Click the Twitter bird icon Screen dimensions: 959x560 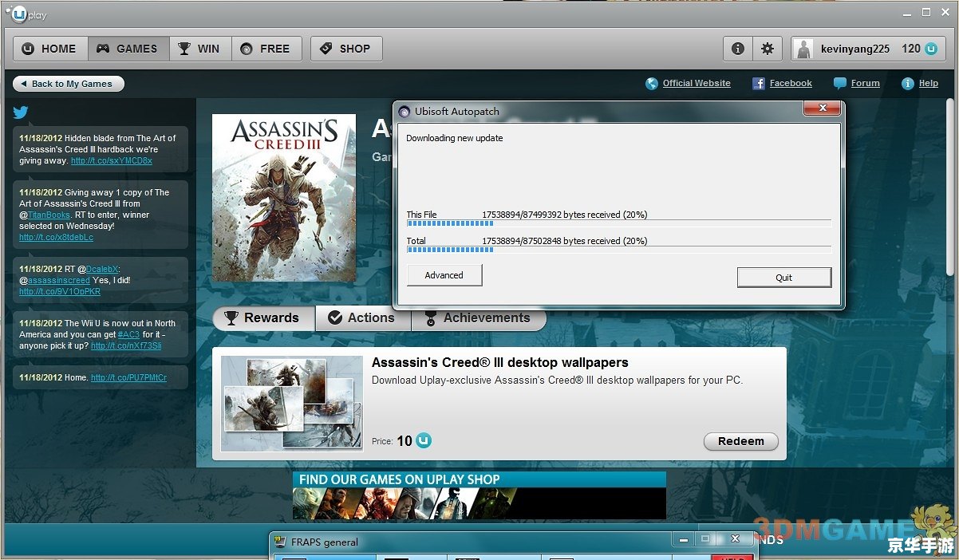21,112
